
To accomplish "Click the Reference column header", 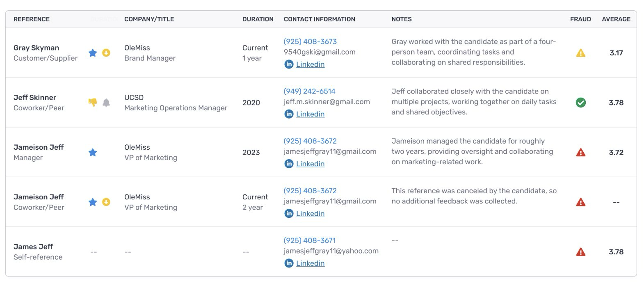I will (32, 19).
